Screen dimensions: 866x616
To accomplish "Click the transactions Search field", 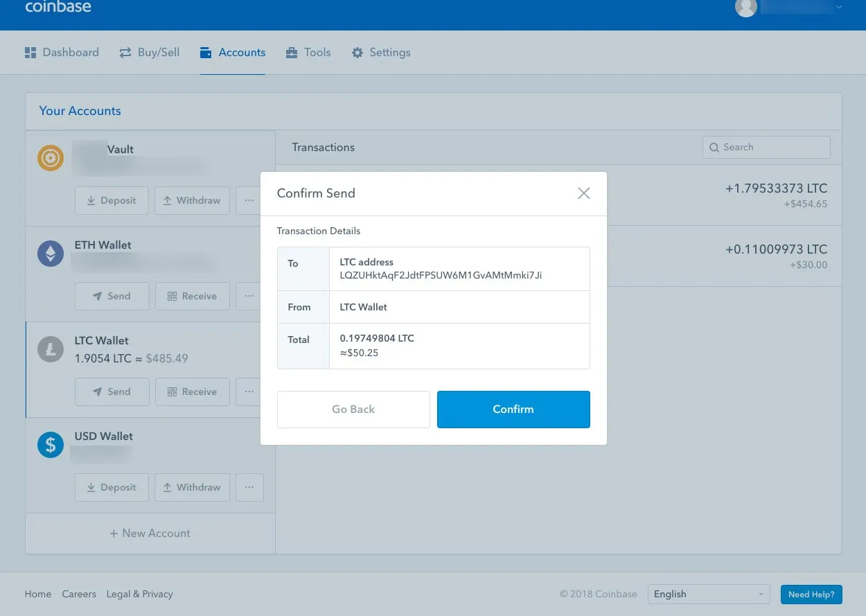I will 766,147.
